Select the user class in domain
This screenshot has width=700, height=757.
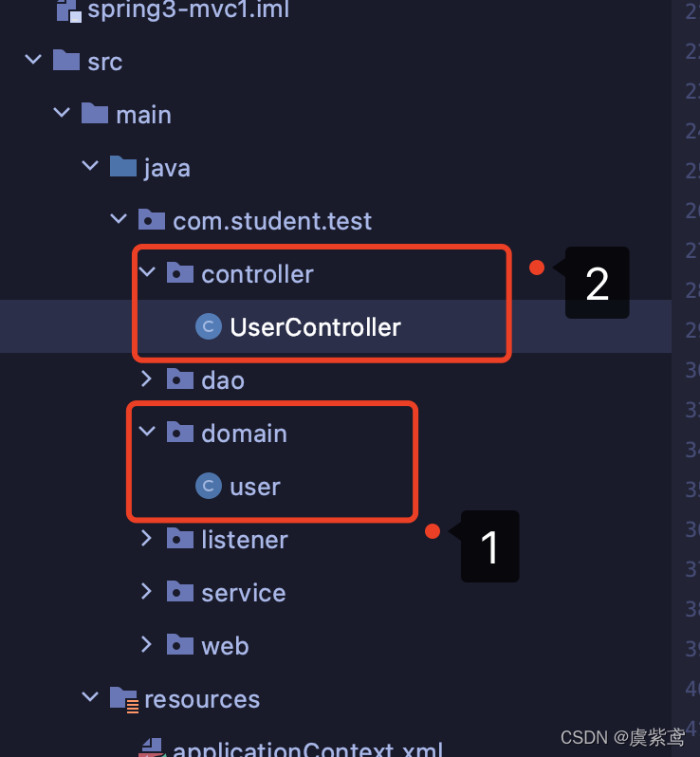click(x=254, y=487)
